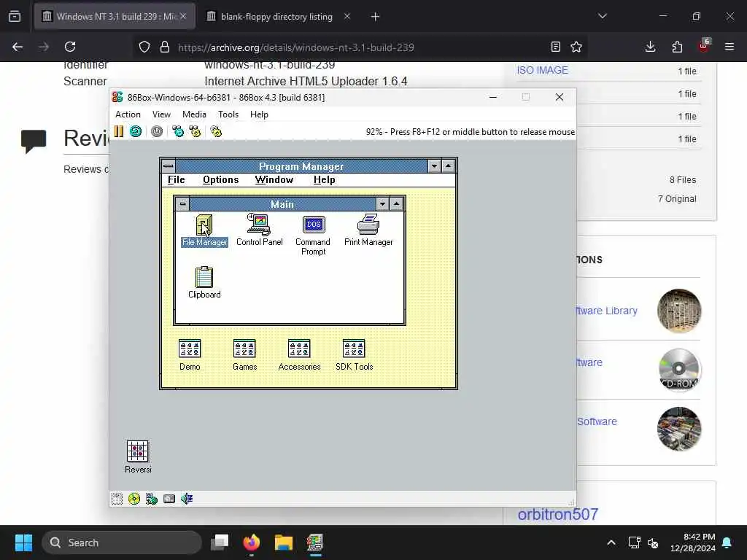Screen dimensions: 747x560
Task: Select the Demo program group icon
Action: pos(190,355)
